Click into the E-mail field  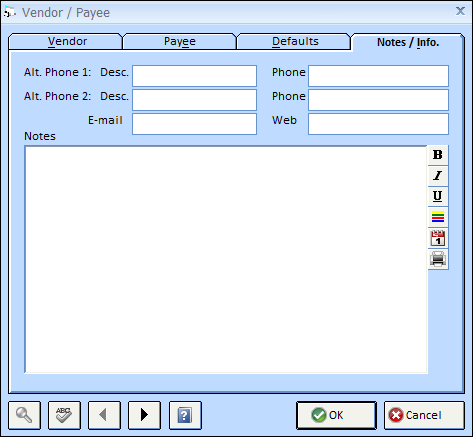tap(194, 124)
